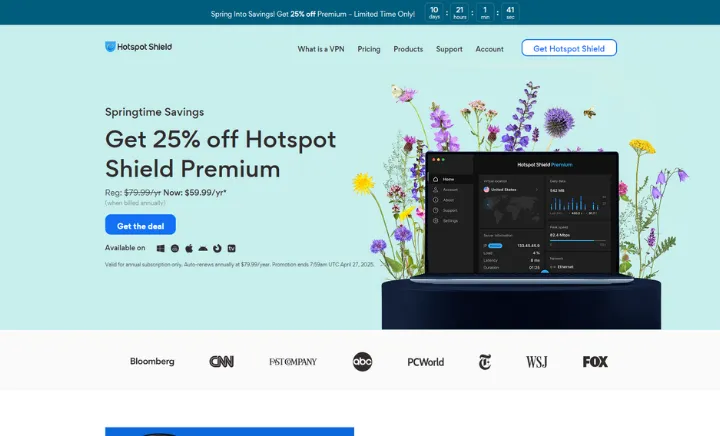Go to the Account page
Screen dimensions: 720x436
coord(489,49)
